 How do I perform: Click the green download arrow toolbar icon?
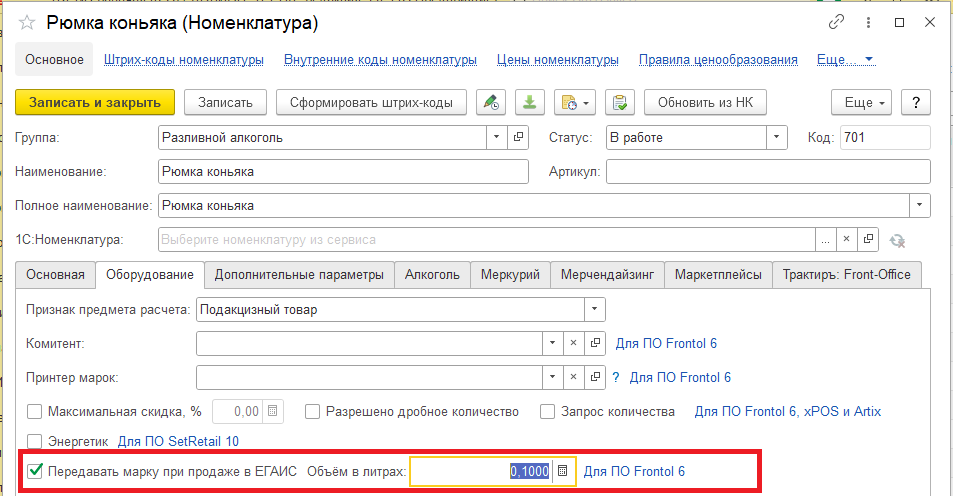(530, 102)
